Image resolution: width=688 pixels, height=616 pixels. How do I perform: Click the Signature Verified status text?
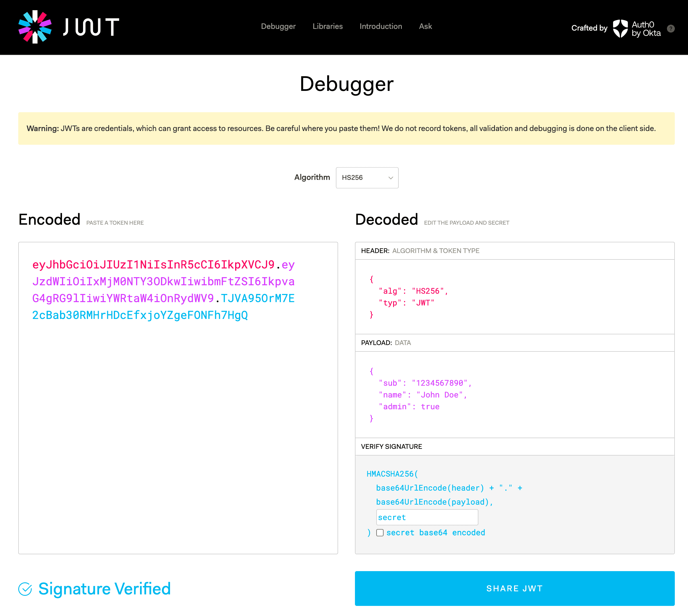104,589
